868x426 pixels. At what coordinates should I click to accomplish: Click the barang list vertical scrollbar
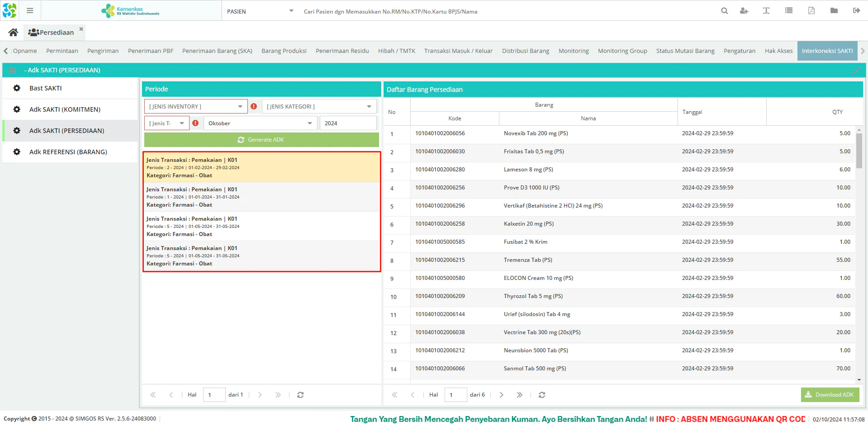[859, 151]
